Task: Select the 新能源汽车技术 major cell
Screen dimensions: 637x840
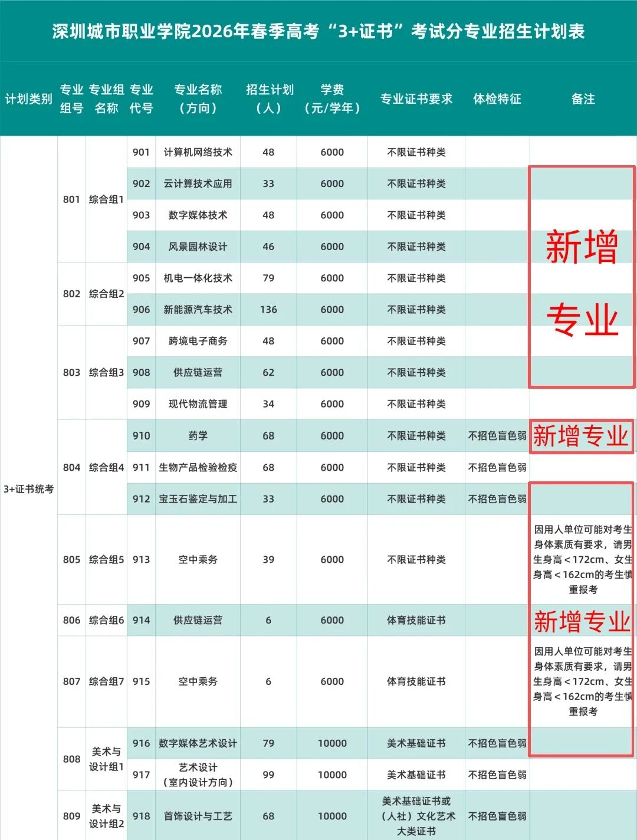Action: click(198, 310)
